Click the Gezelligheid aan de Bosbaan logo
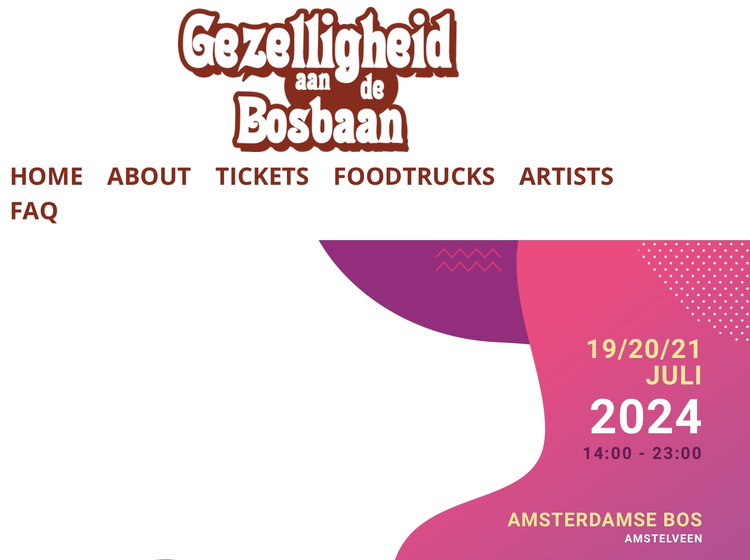This screenshot has width=750, height=560. coord(318,80)
